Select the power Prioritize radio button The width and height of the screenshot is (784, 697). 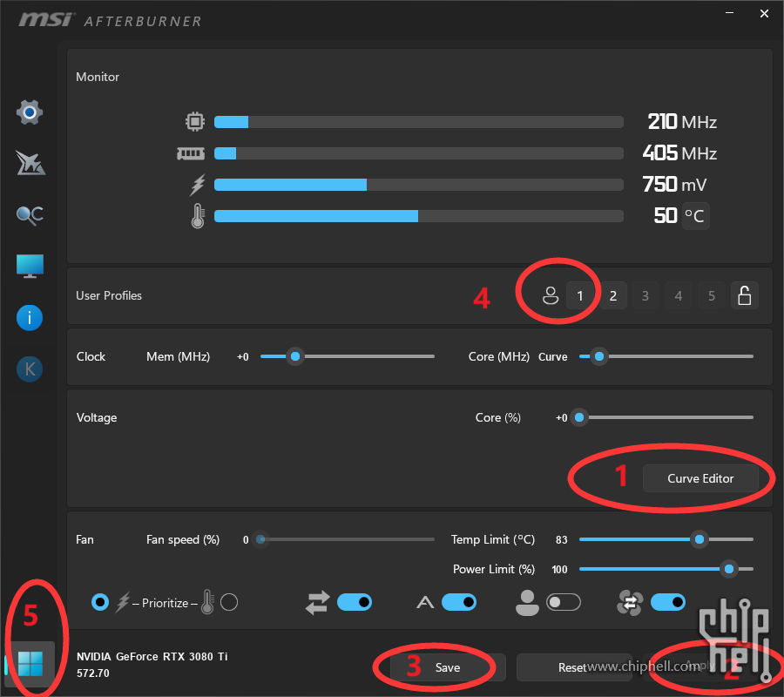pyautogui.click(x=100, y=603)
